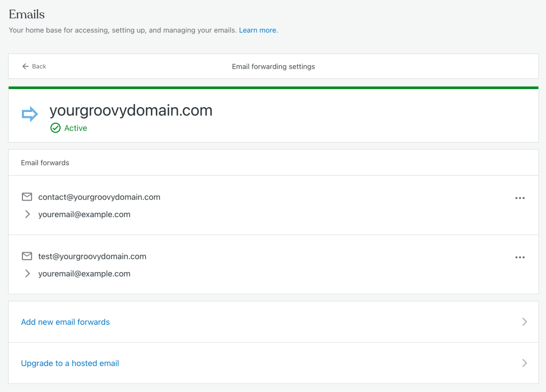Viewport: 546px width, 392px height.
Task: Click the Email forwarding settings header title
Action: (x=273, y=67)
